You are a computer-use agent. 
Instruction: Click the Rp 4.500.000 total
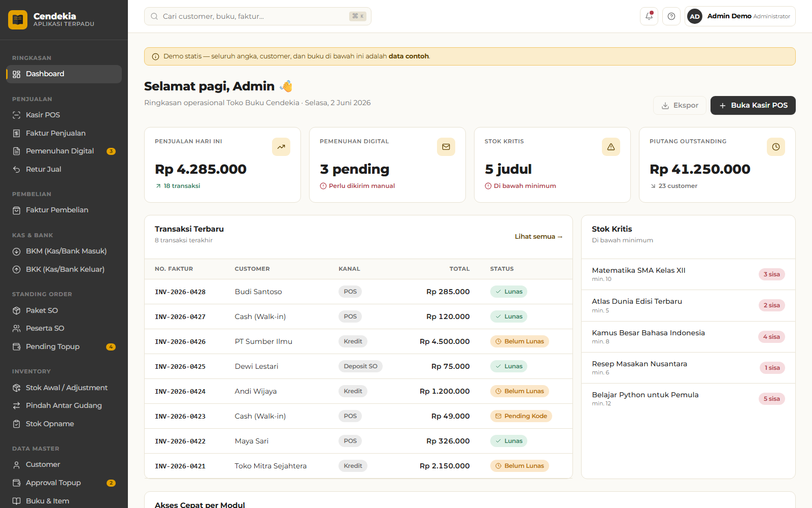(x=445, y=341)
